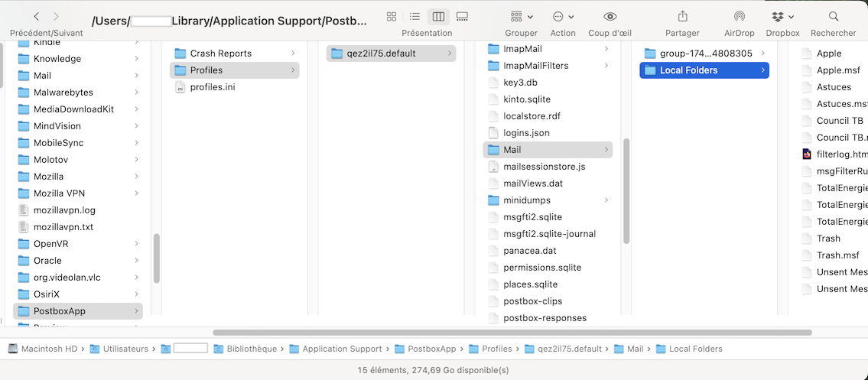This screenshot has width=868, height=380.
Task: Select the filterlog.html file icon
Action: pyautogui.click(x=807, y=154)
